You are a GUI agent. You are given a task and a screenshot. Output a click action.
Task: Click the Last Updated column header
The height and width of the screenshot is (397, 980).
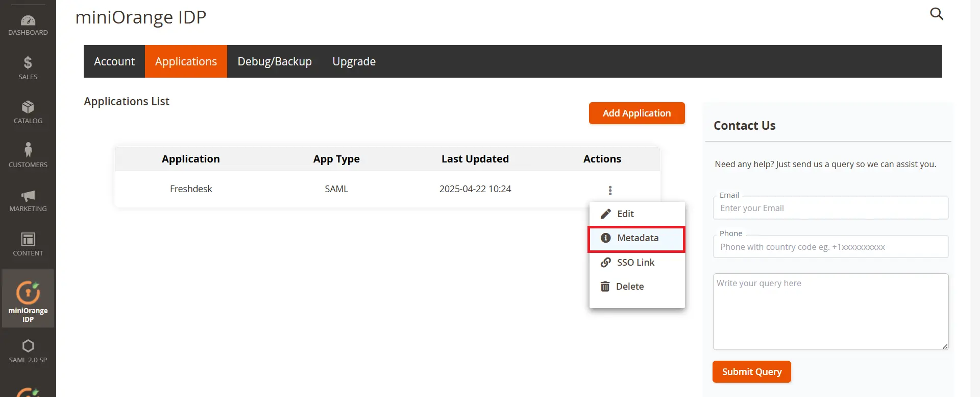(475, 159)
